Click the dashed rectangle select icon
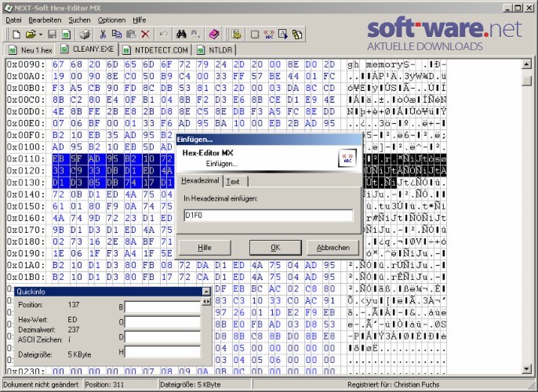This screenshot has height=392, width=538. pos(255,34)
